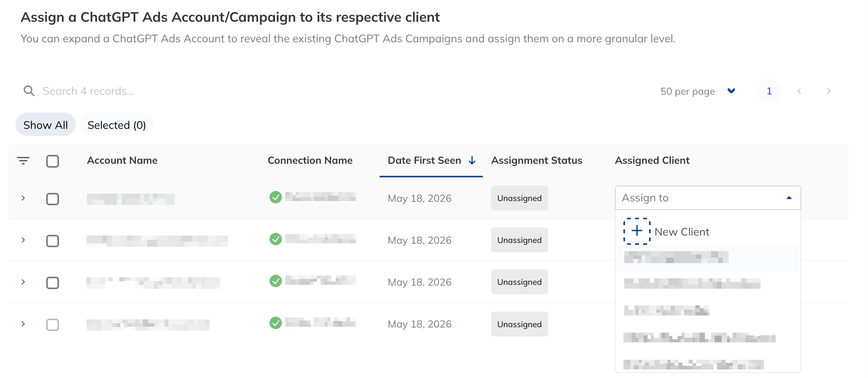The height and width of the screenshot is (378, 868).
Task: Check the first account row's checkbox
Action: point(52,199)
